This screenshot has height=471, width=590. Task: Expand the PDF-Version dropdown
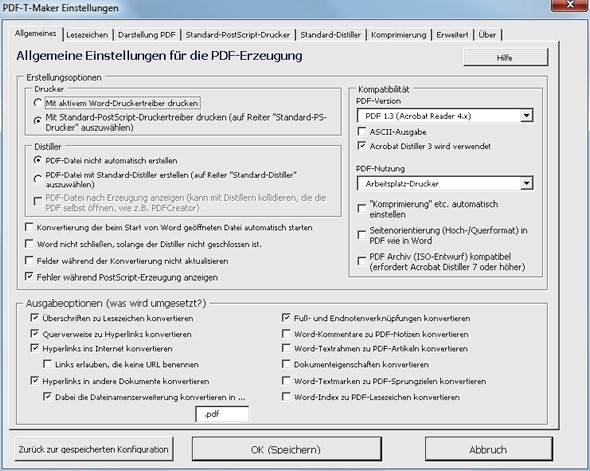(527, 115)
